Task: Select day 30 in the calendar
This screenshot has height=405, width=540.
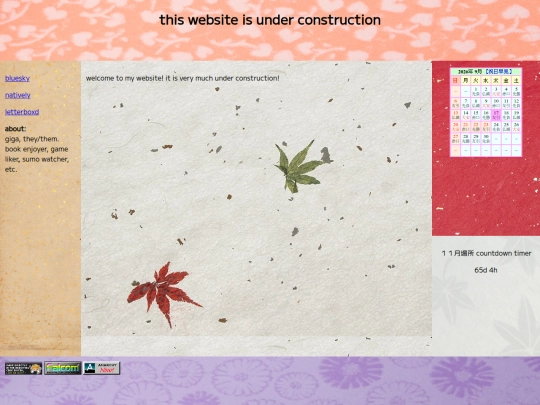Action: 486,138
